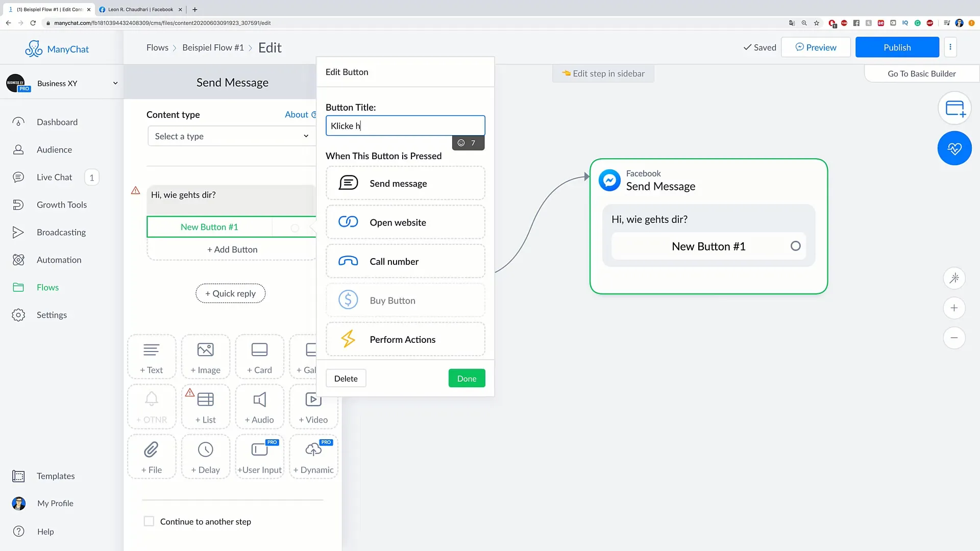The height and width of the screenshot is (551, 980).
Task: Open the Select a type dropdown
Action: point(231,136)
